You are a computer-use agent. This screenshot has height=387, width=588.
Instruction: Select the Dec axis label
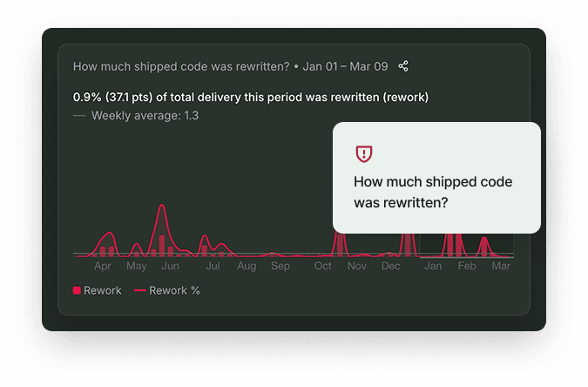coord(391,266)
